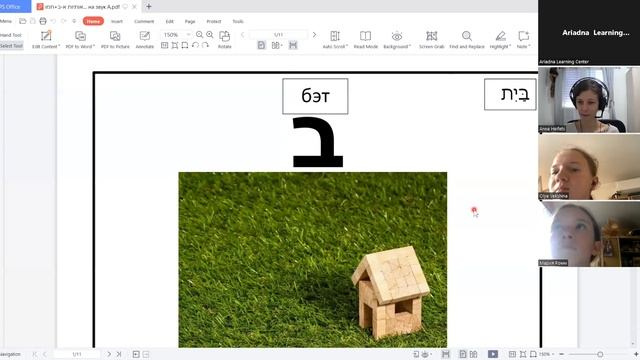The width and height of the screenshot is (640, 360).
Task: Click the Print icon in quick access bar
Action: 43,21
